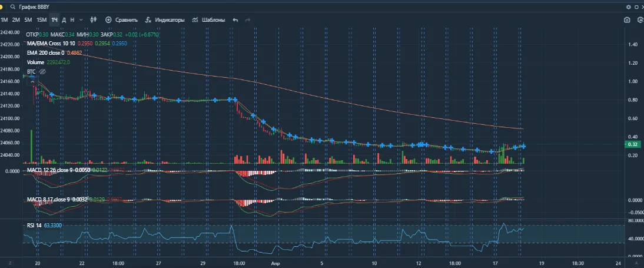Click the Volume value 2292472.0
Screen dimensions: 644x268
click(x=58, y=62)
